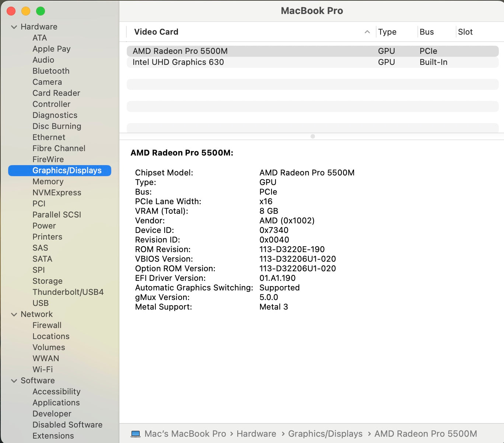Screen dimensions: 504x443
Task: Open the Audio hardware report
Action: [43, 60]
